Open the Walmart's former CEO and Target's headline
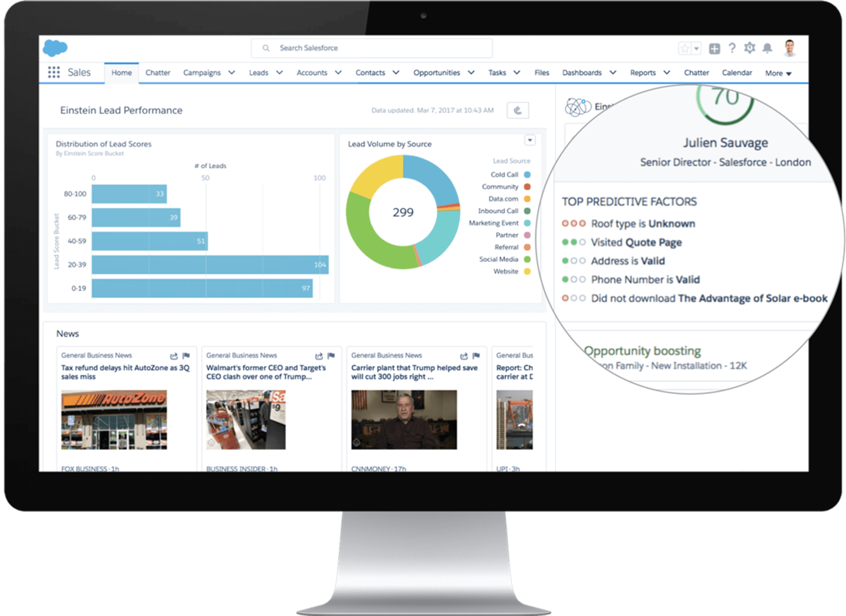Screen dimensions: 846x616 (x=266, y=372)
